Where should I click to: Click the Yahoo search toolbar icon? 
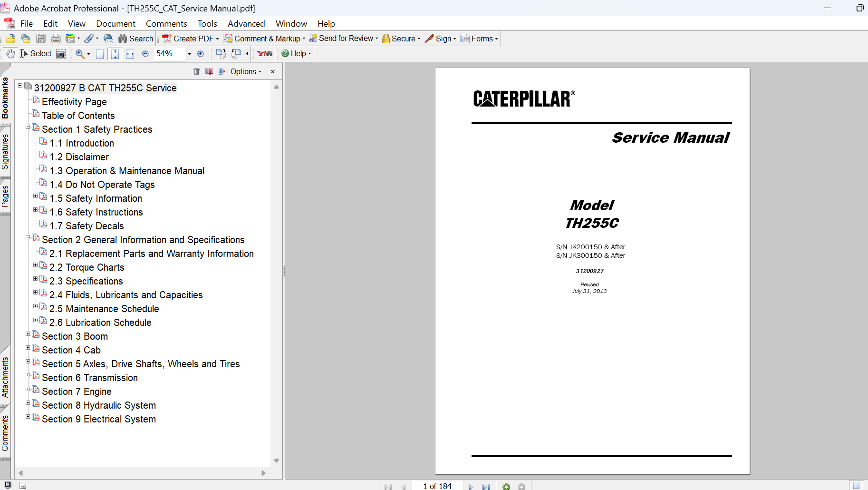pyautogui.click(x=265, y=54)
